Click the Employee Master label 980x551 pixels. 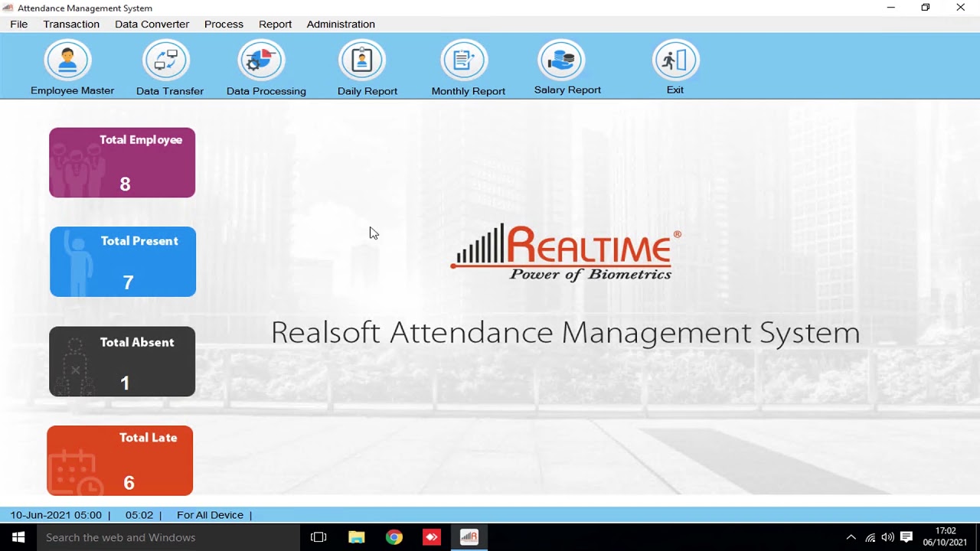(72, 90)
